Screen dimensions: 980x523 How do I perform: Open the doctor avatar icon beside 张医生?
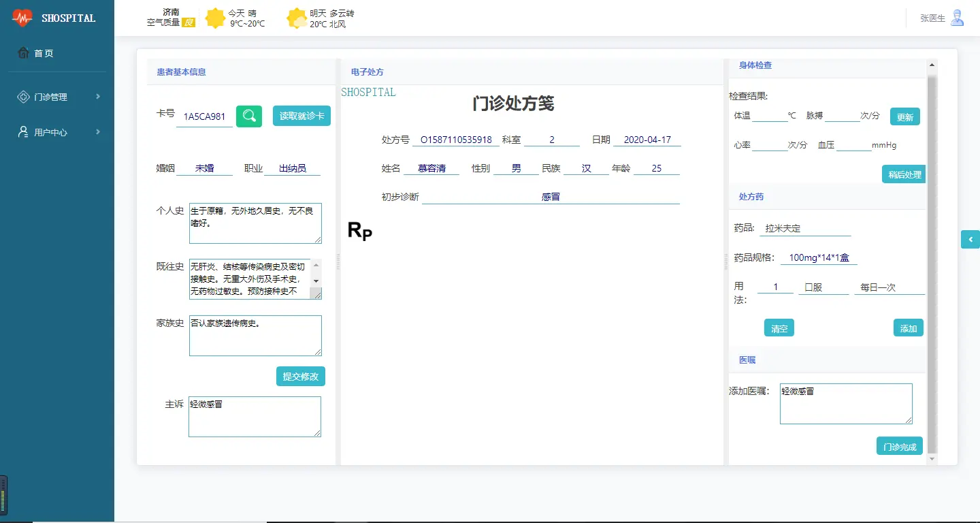click(x=957, y=18)
